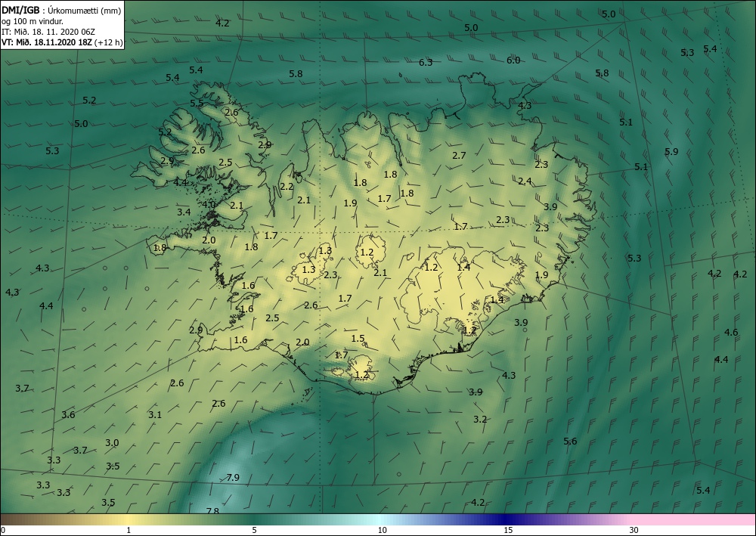The width and height of the screenshot is (756, 536).
Task: Click the '1' label on the color scale
Action: click(x=129, y=530)
